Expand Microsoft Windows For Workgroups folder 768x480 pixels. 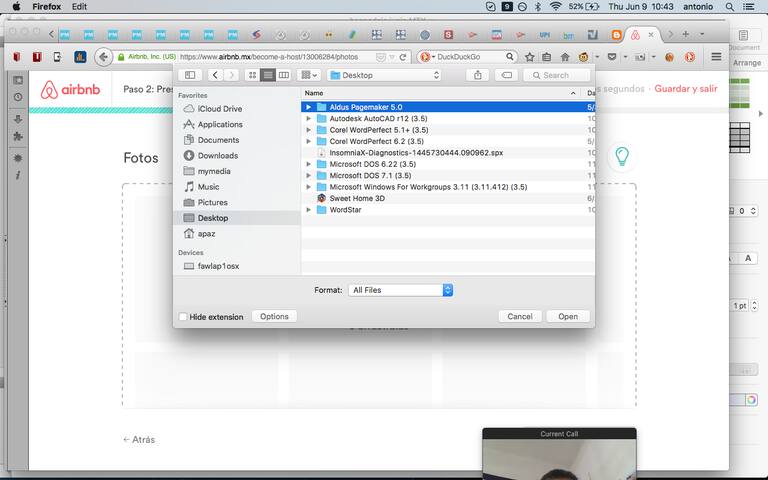309,187
